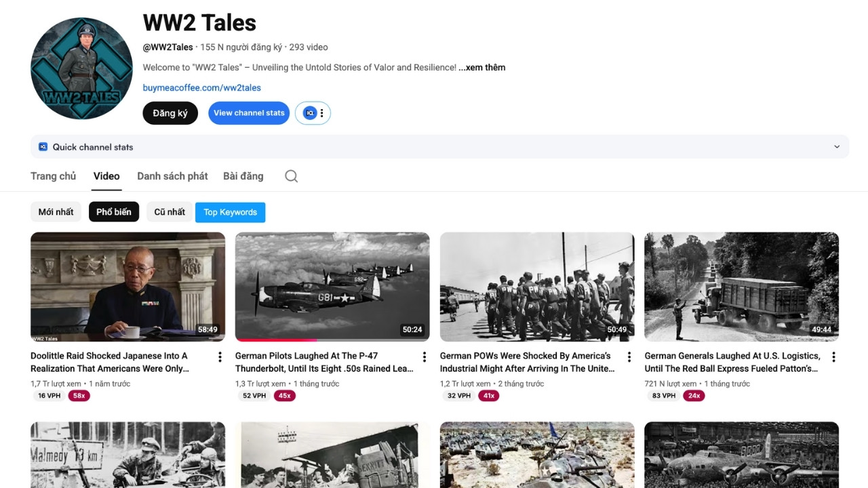Open German POWs Were Shocked video title

pos(528,362)
